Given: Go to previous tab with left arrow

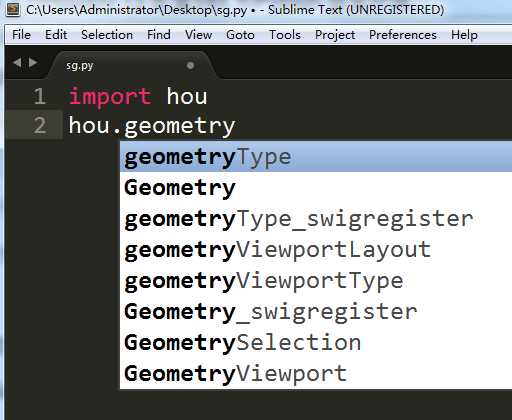Looking at the screenshot, I should 17,63.
